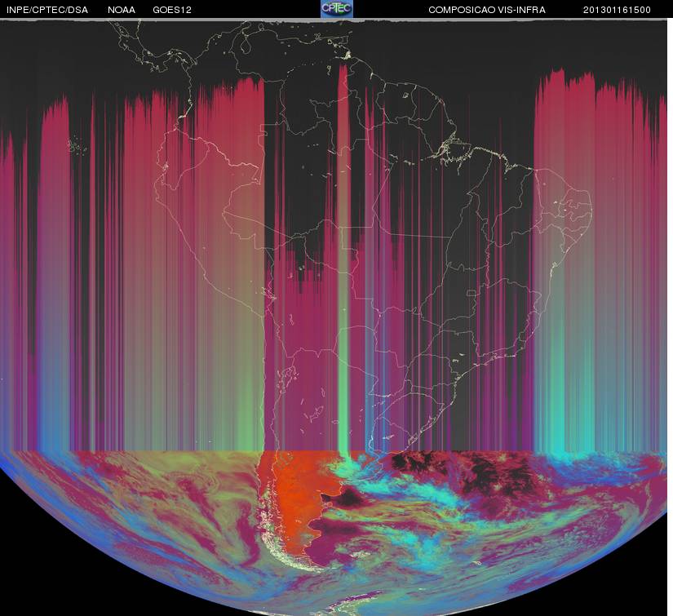Click the GOES12 satellite label
Image resolution: width=673 pixels, height=616 pixels.
click(x=172, y=10)
